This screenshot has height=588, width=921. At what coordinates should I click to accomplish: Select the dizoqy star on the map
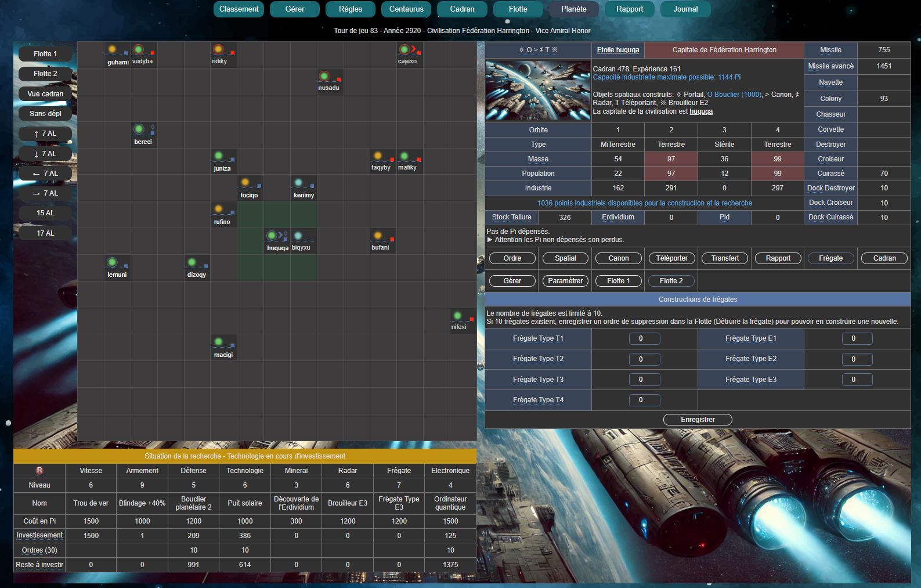192,262
